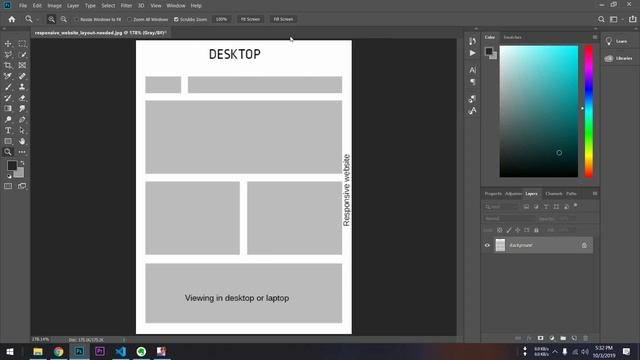
Task: Select the Path Selection tool
Action: [x=22, y=130]
